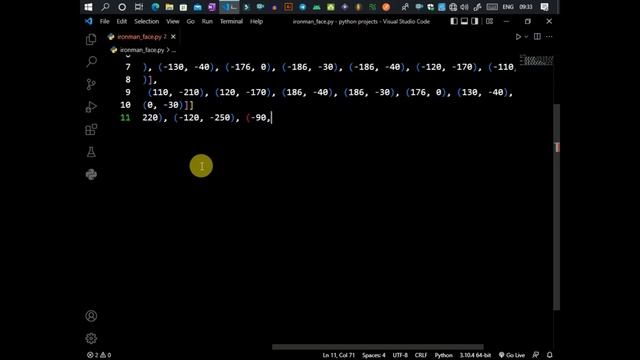Click line number 9 in gutter
This screenshot has height=360, width=640.
128,92
